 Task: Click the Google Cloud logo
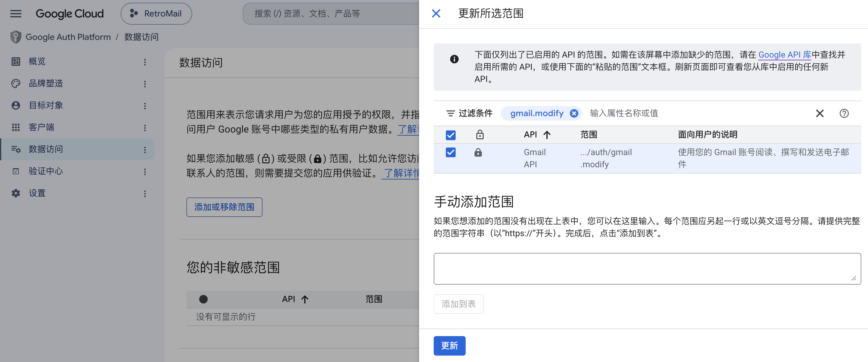[70, 14]
